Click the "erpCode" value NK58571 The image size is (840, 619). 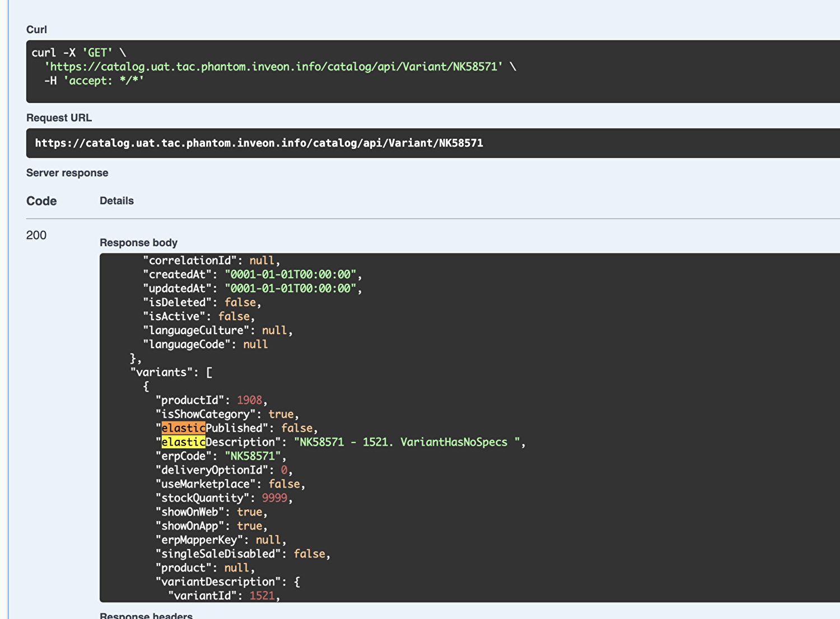click(x=253, y=456)
